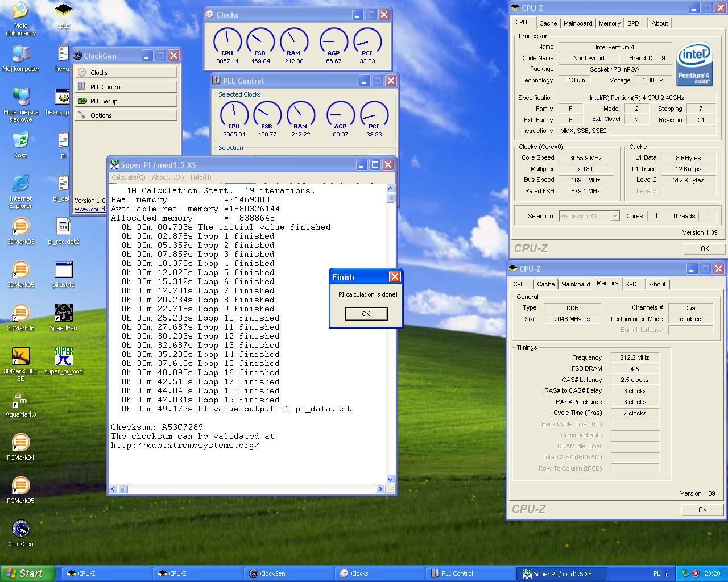Image resolution: width=728 pixels, height=582 pixels.
Task: Click the Super PI vertical scrollbar down arrow
Action: click(x=391, y=480)
